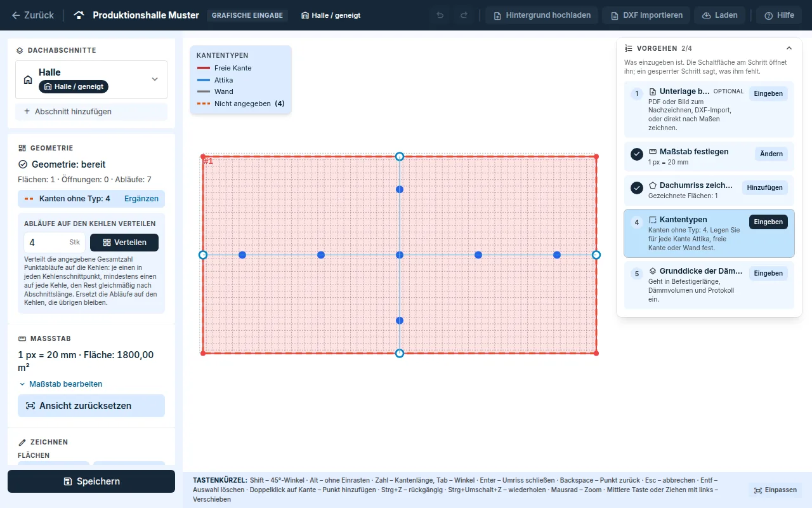
Task: Open the Hilfe help button
Action: [779, 15]
